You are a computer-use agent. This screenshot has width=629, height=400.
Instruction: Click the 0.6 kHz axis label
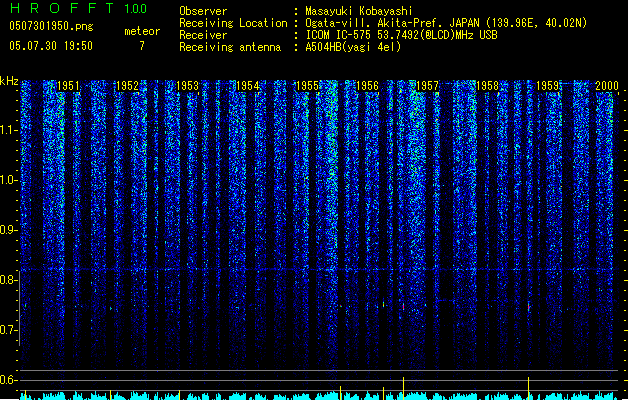tap(8, 380)
